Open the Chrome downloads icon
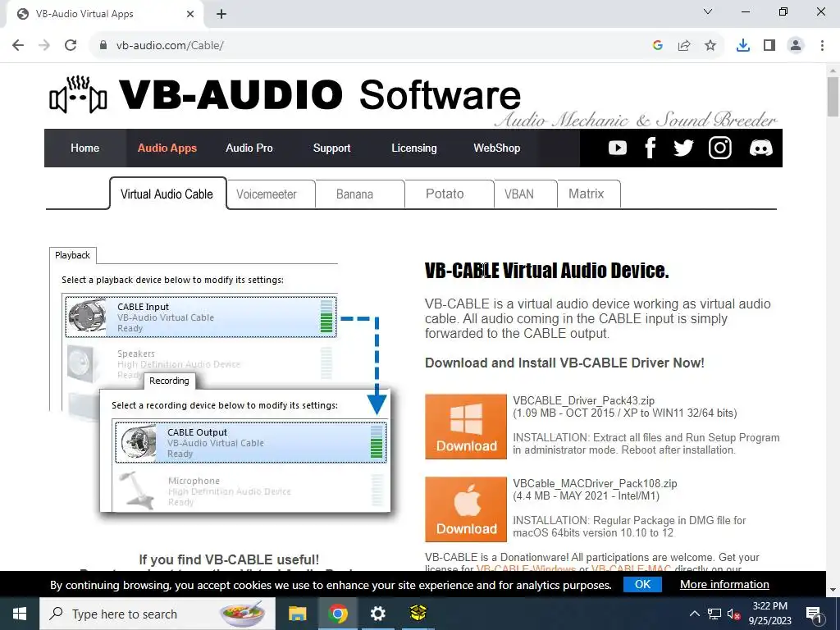The width and height of the screenshot is (840, 630). pyautogui.click(x=743, y=46)
